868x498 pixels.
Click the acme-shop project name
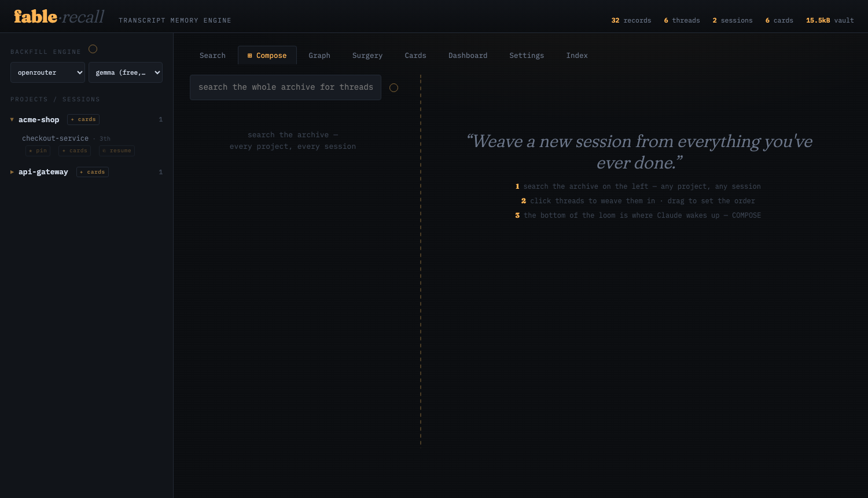(39, 120)
